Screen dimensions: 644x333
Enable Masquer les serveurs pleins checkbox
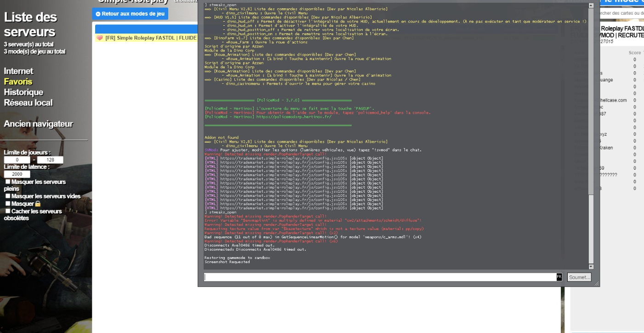pyautogui.click(x=8, y=182)
